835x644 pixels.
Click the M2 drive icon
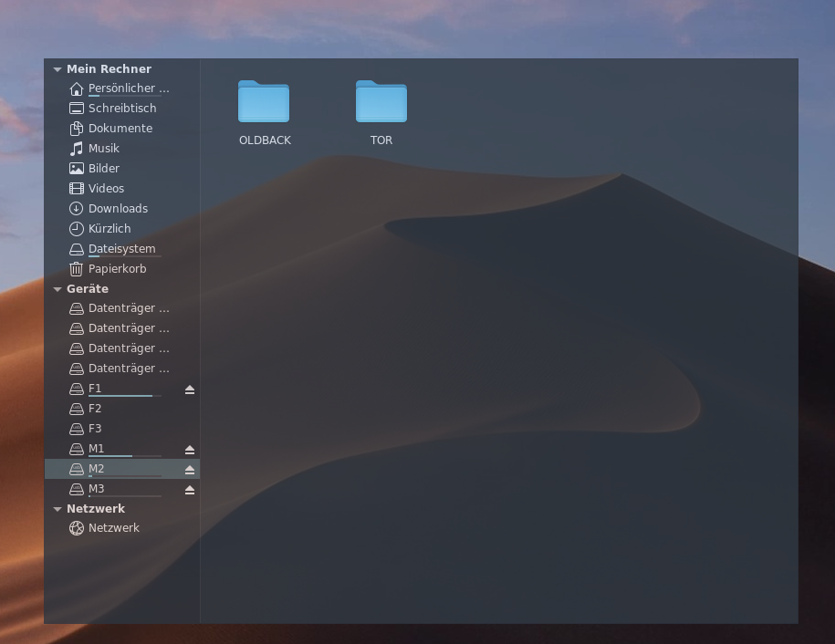point(76,469)
